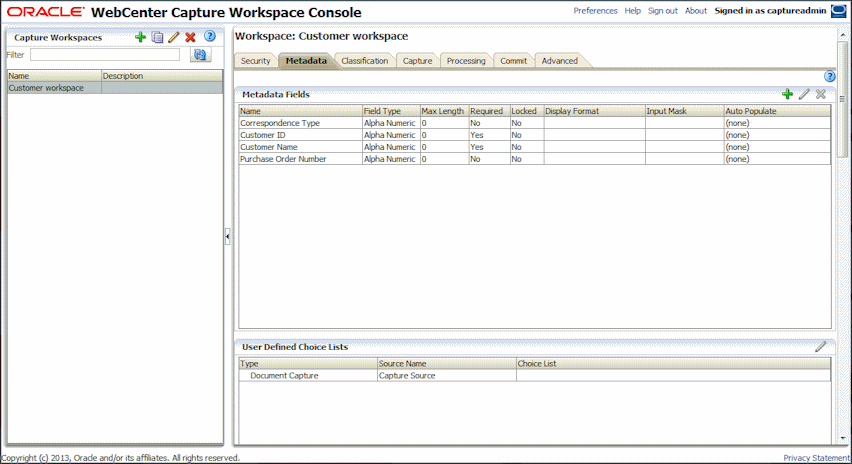The height and width of the screenshot is (464, 852).
Task: Click scroll down arrow of main pane
Action: tap(843, 438)
